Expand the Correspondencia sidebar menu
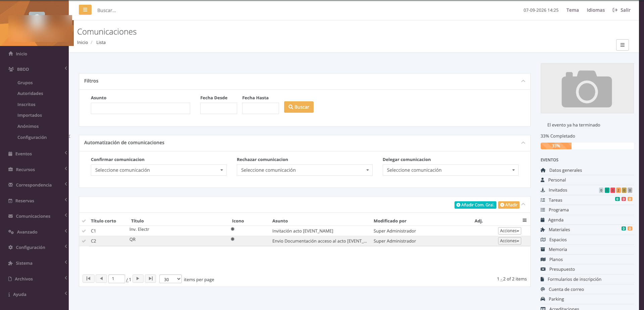Viewport: 644px width, 310px height. tap(34, 185)
